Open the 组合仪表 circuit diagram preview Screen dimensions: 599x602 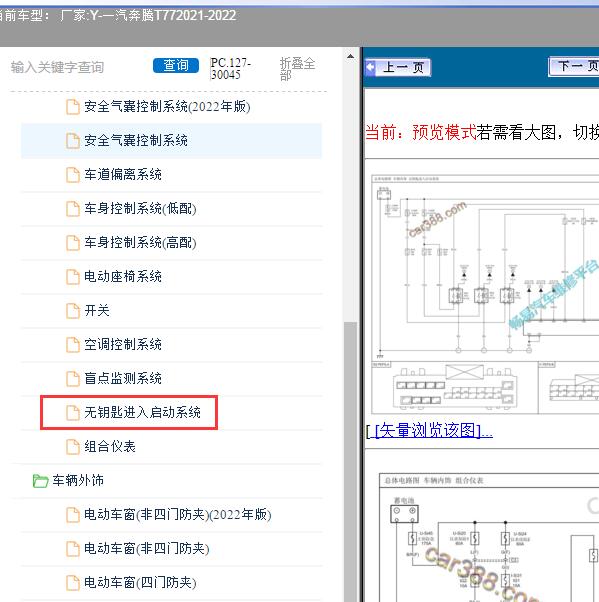pos(489,538)
